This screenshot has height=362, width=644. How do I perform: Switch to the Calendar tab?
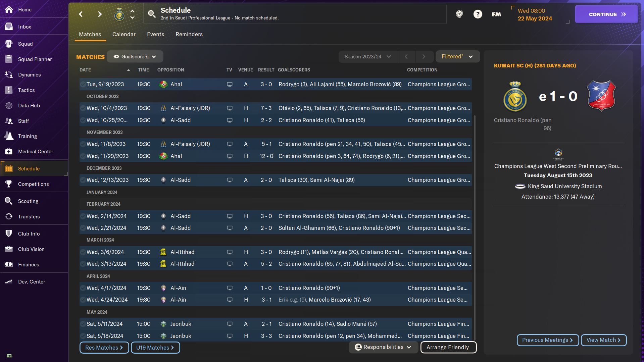click(124, 34)
